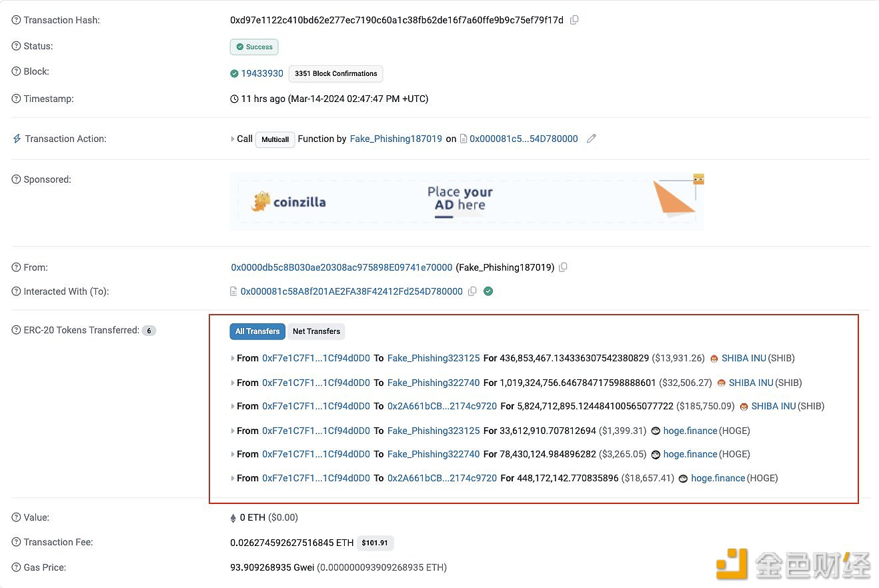Open 0x2A661bCB...2174c9720 in the $185,750.09 row
The width and height of the screenshot is (879, 588).
(x=442, y=406)
